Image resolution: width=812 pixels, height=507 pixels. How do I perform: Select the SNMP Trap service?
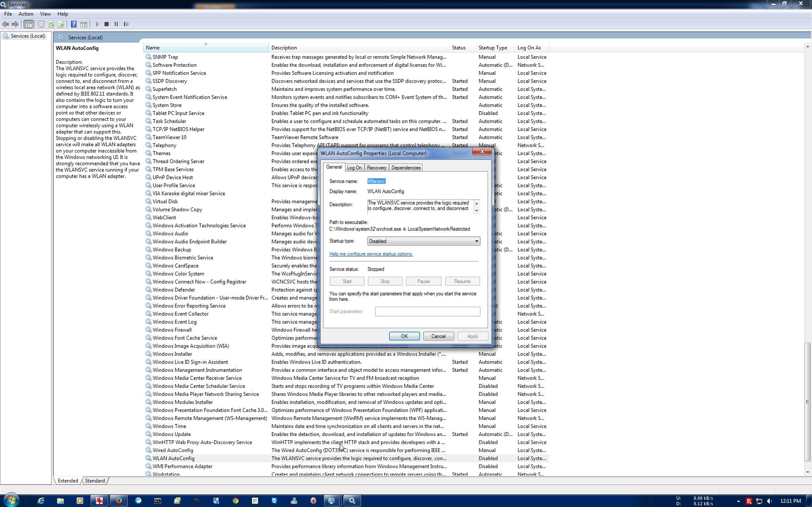click(x=347, y=57)
